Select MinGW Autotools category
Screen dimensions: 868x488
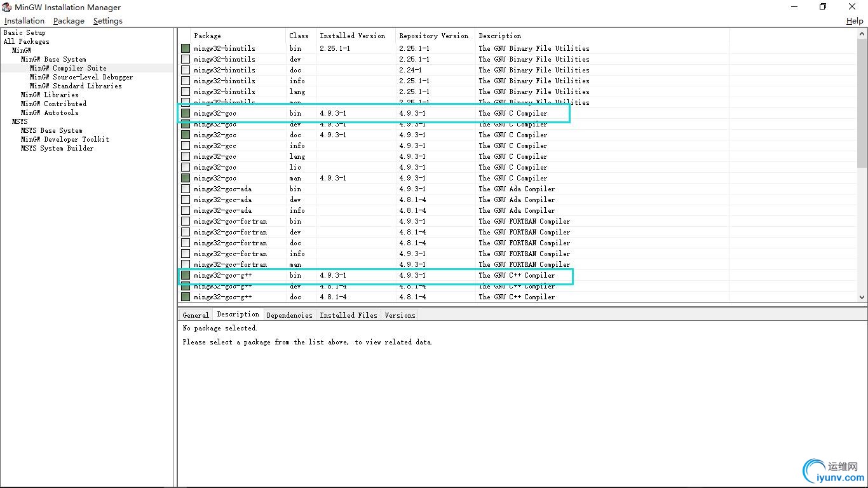pyautogui.click(x=50, y=112)
